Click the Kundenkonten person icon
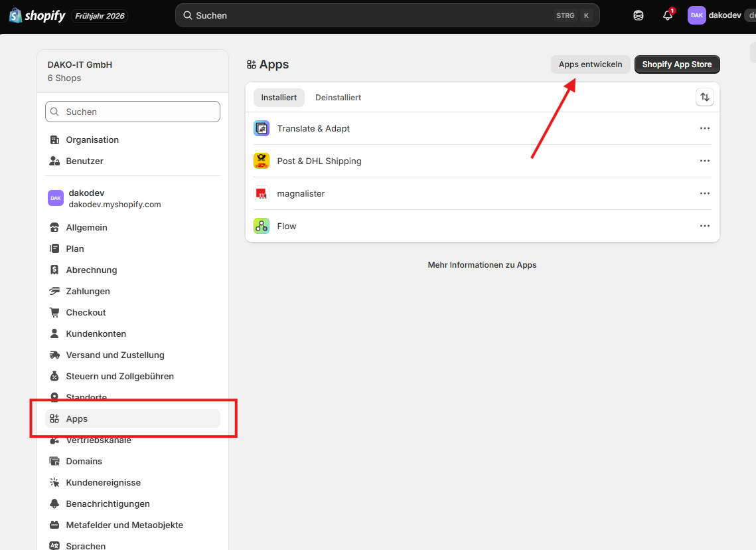The height and width of the screenshot is (550, 756). 54,333
